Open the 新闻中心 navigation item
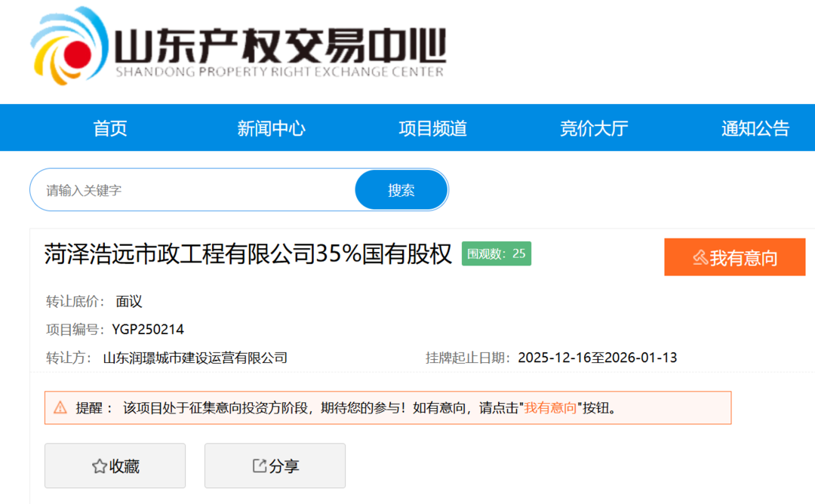Viewport: 815px width, 504px height. point(271,128)
